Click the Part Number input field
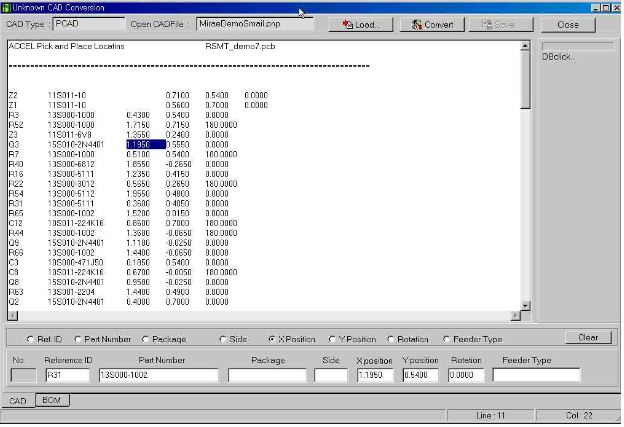The image size is (624, 427). pyautogui.click(x=158, y=375)
